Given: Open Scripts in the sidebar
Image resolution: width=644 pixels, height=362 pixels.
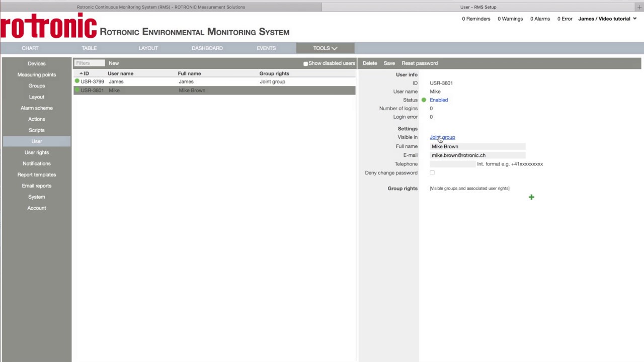Looking at the screenshot, I should [x=37, y=130].
